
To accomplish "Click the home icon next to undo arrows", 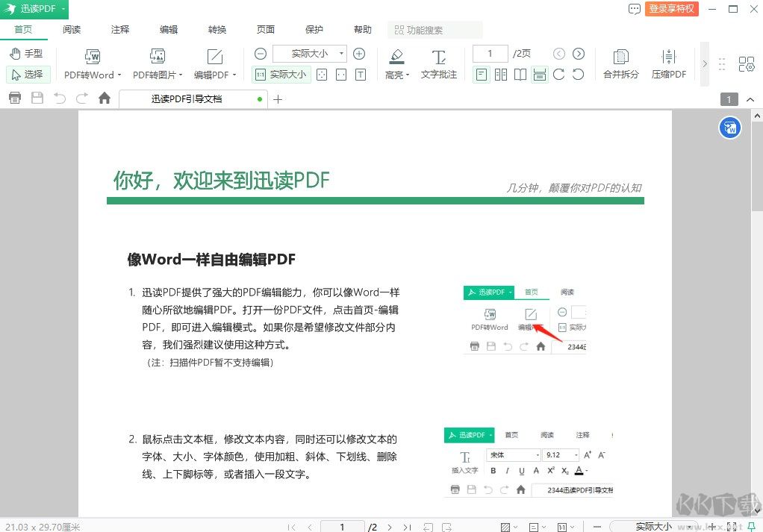I will click(105, 98).
